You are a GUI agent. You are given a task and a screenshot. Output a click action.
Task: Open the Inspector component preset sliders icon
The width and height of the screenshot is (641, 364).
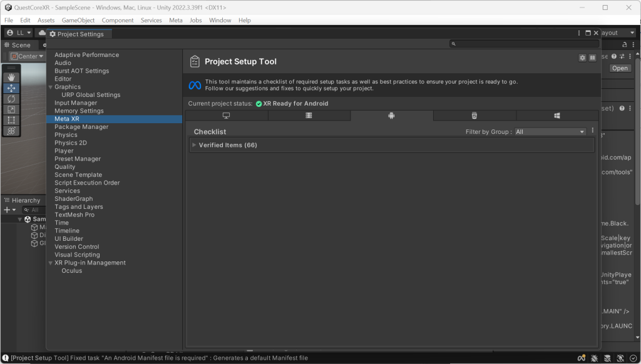pos(622,56)
